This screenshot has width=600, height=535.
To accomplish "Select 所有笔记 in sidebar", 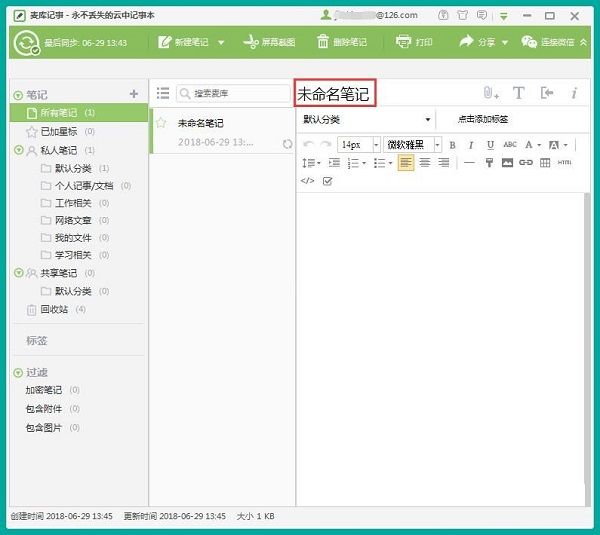I will pyautogui.click(x=79, y=113).
